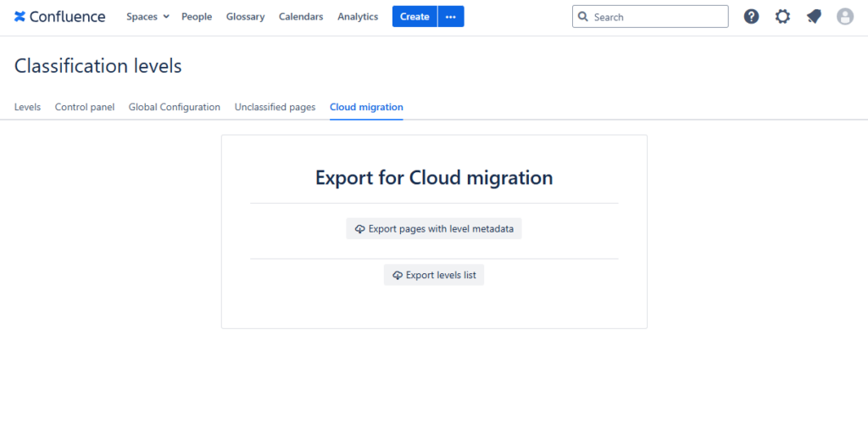Image resolution: width=868 pixels, height=425 pixels.
Task: Open the notifications bell icon
Action: pos(814,17)
